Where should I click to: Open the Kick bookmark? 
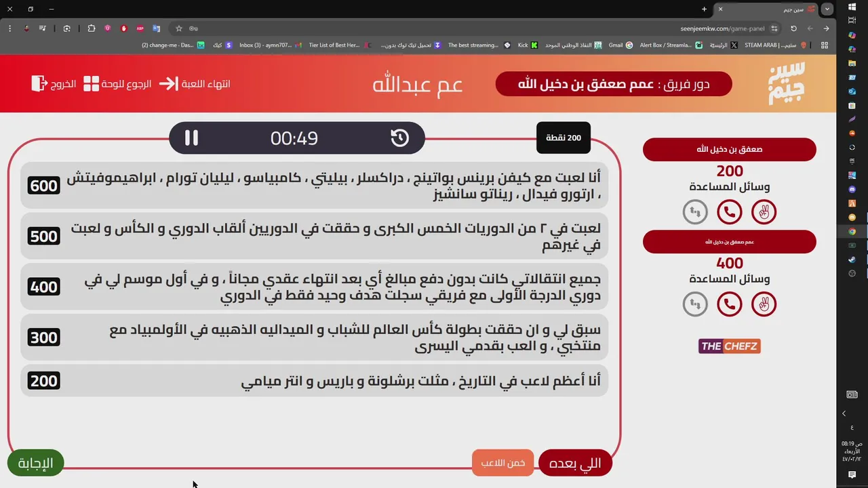(x=528, y=45)
